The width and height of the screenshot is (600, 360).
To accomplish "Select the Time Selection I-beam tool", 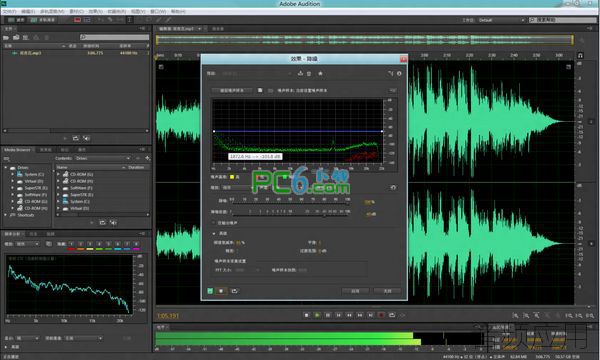I will [129, 20].
